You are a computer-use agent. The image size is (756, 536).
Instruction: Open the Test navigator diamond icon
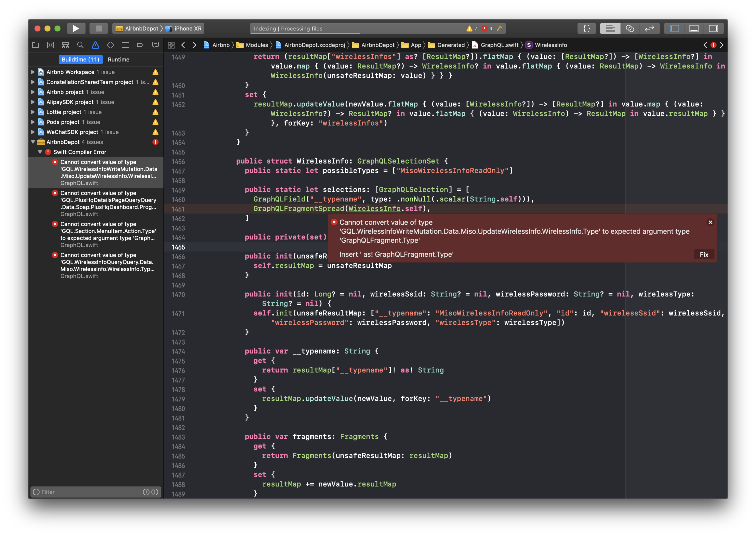[x=110, y=45]
